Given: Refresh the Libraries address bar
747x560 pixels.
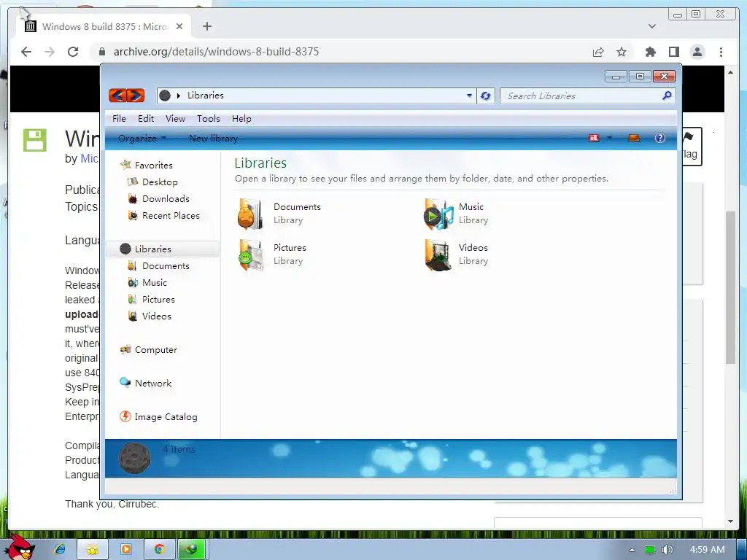Looking at the screenshot, I should [485, 96].
